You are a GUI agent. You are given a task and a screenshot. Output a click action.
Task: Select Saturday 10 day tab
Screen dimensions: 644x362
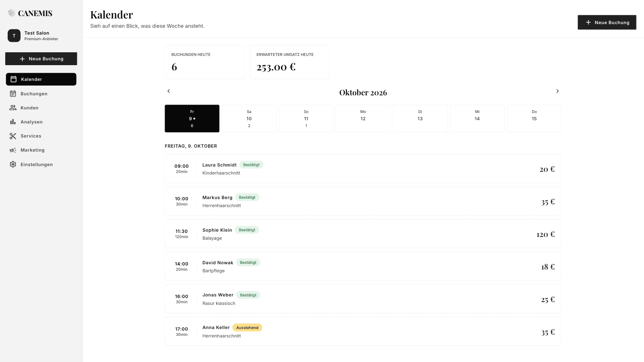pos(249,119)
